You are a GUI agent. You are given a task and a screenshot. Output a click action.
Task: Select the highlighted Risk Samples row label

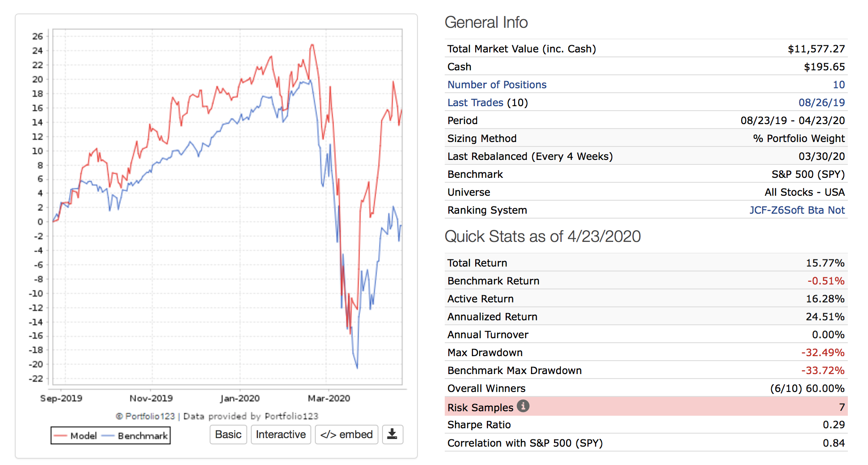coord(480,407)
